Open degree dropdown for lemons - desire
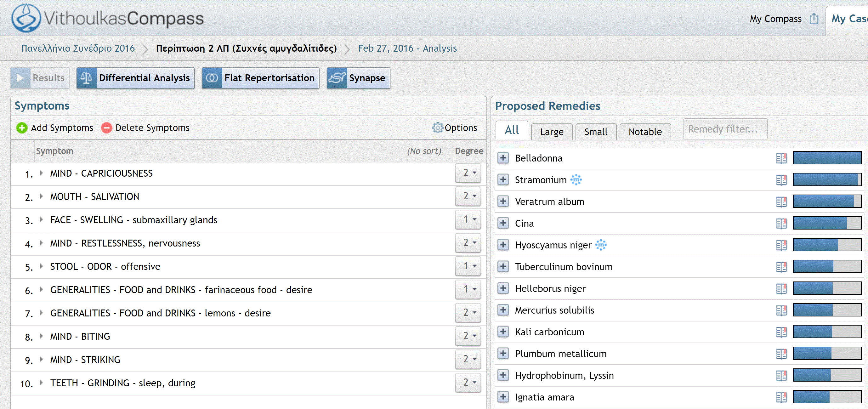The width and height of the screenshot is (868, 409). click(x=468, y=313)
